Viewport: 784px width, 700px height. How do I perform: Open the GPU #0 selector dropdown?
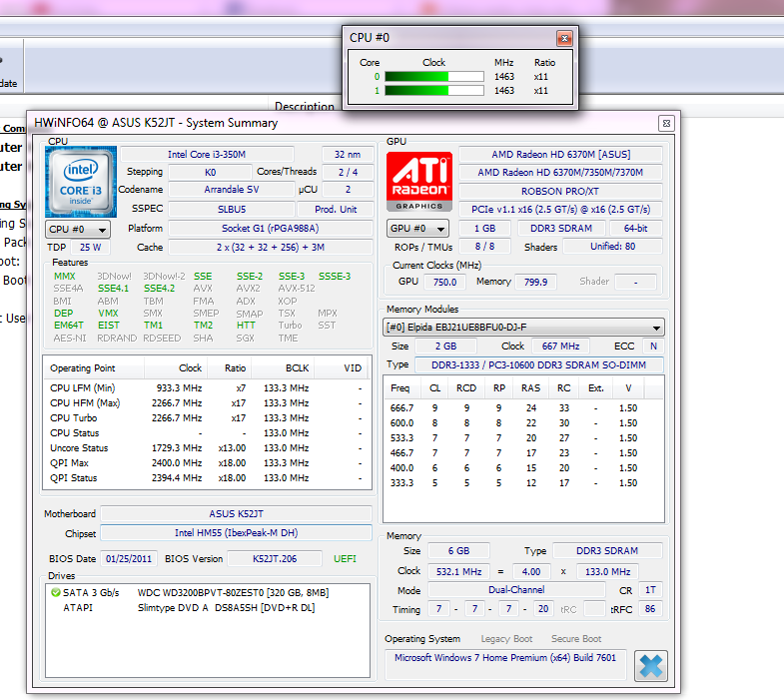(417, 229)
